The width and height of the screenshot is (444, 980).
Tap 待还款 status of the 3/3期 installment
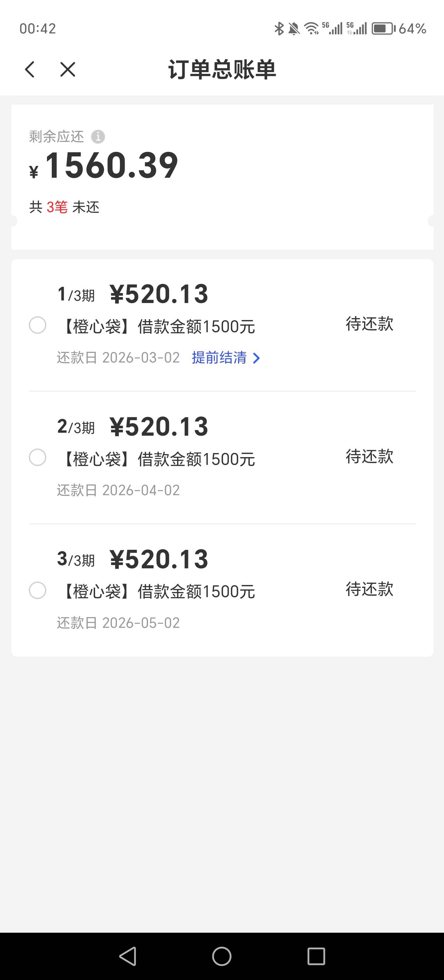click(x=369, y=589)
